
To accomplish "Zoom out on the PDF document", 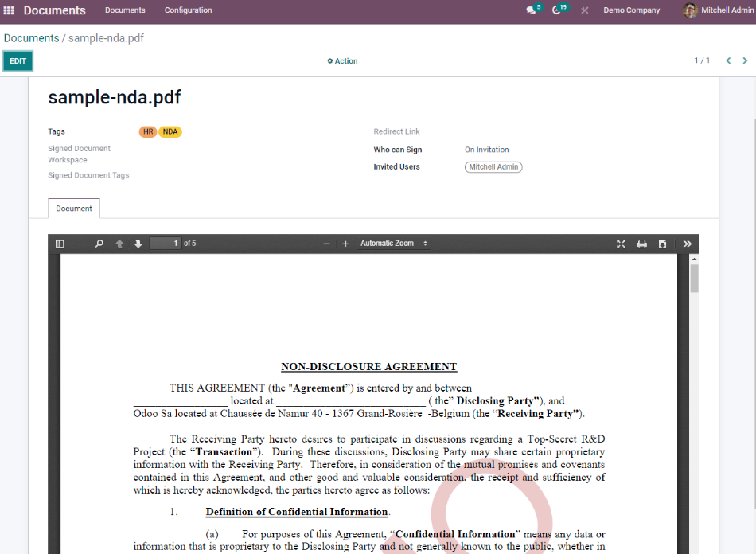I will (325, 244).
